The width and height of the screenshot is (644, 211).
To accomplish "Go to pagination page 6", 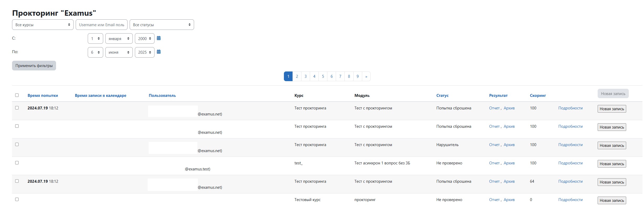I will (332, 76).
